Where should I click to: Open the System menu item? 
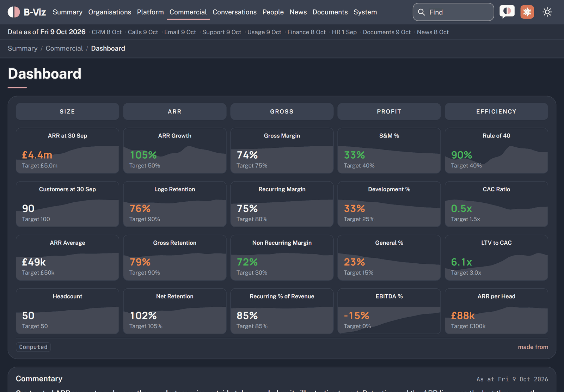coord(365,12)
